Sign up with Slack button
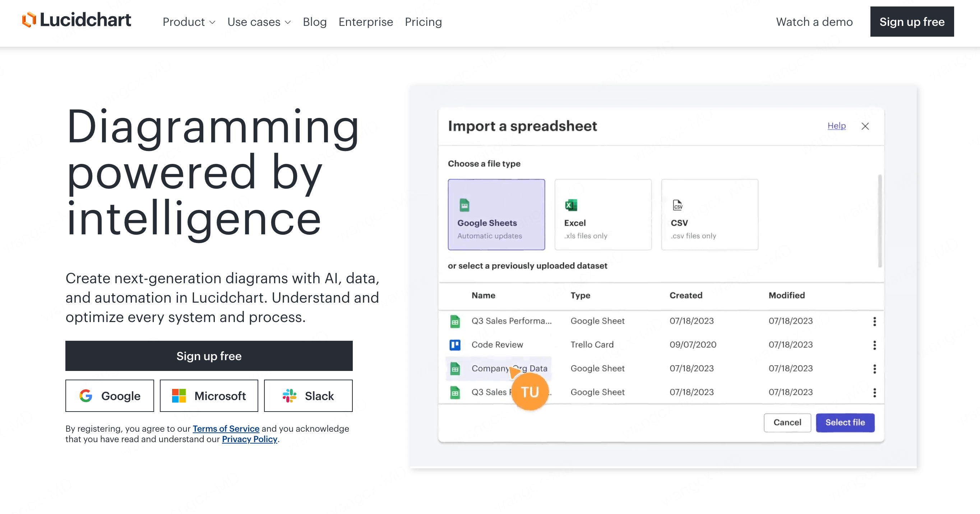Image resolution: width=980 pixels, height=514 pixels. click(308, 396)
